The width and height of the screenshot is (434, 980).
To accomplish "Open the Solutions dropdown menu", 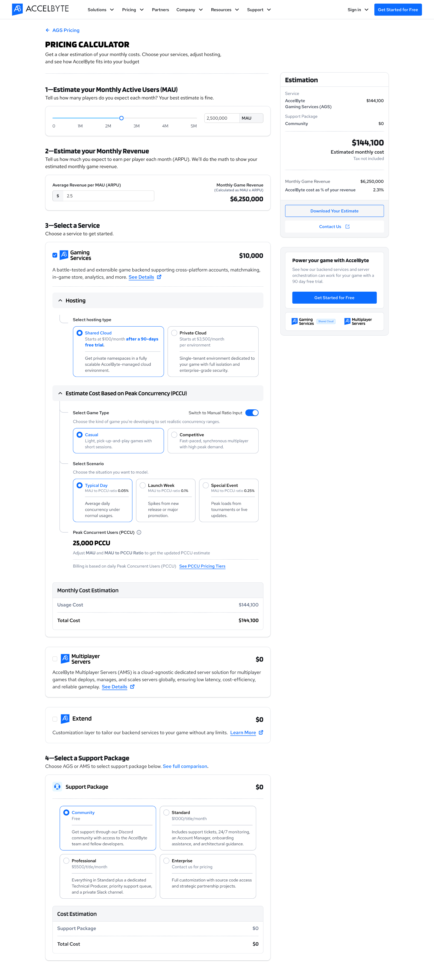I will pyautogui.click(x=101, y=10).
